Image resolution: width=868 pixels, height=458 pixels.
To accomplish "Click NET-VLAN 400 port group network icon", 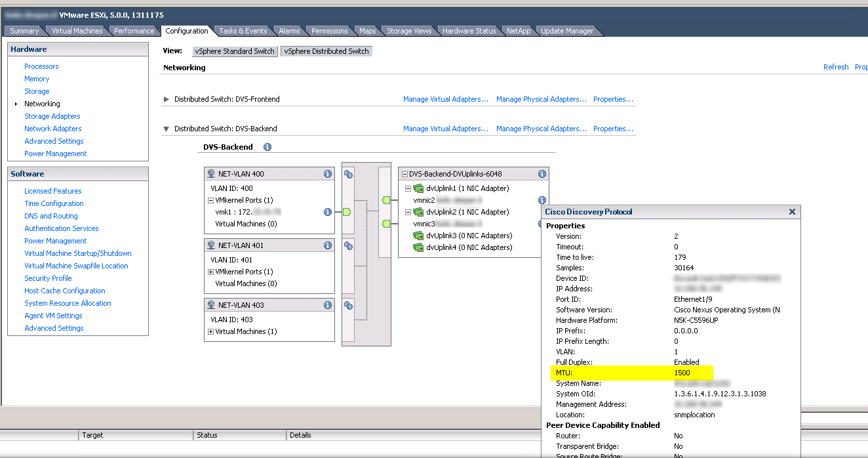I will click(x=211, y=174).
